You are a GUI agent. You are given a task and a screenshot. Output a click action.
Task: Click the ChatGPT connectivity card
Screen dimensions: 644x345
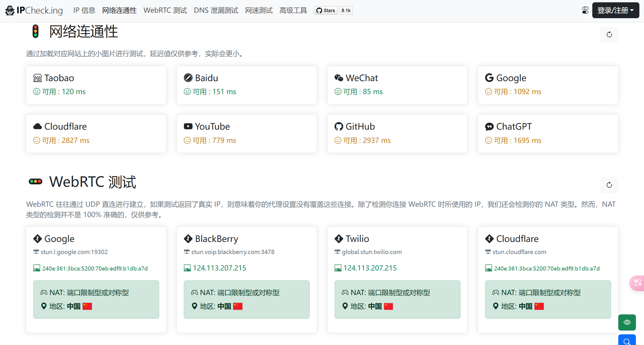click(548, 133)
